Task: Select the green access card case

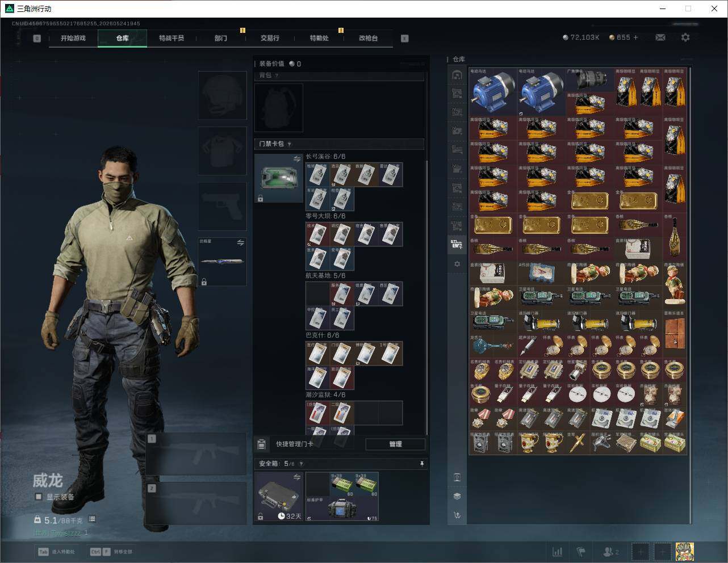Action: (278, 178)
